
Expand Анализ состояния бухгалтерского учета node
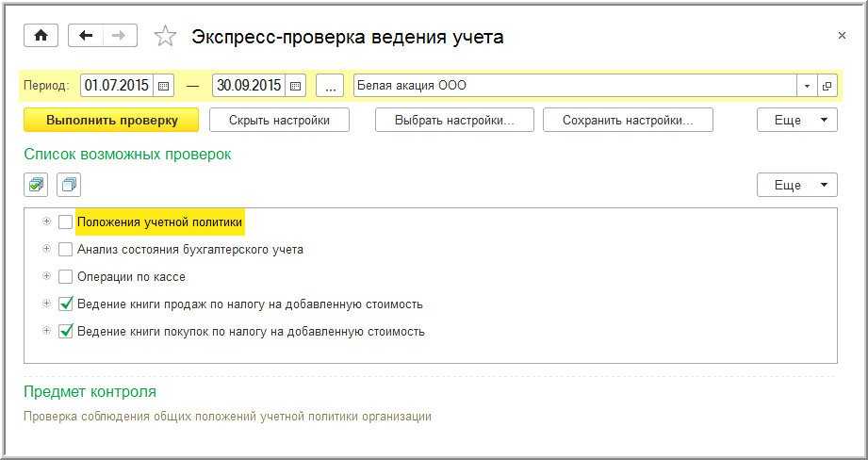(x=46, y=249)
